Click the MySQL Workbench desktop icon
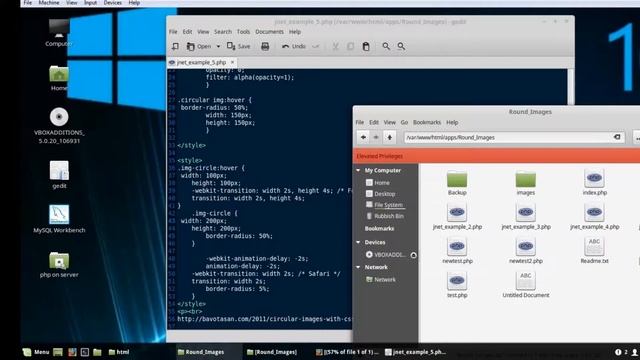This screenshot has width=640, height=360. click(59, 219)
